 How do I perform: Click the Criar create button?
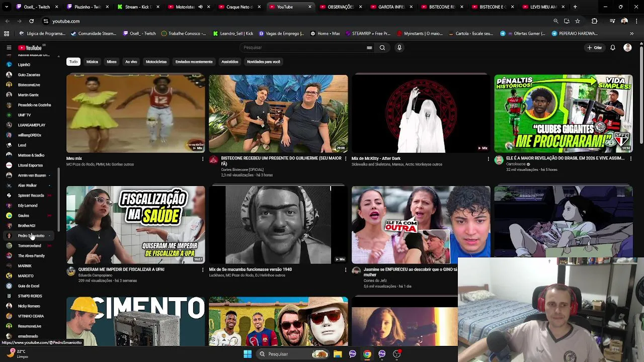(x=594, y=48)
